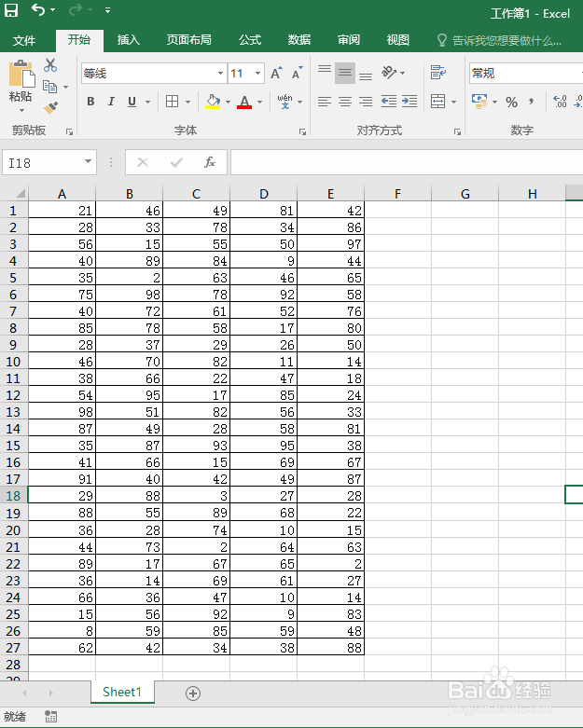This screenshot has width=583, height=728.
Task: Click the 告诉我您想要做什么 search box
Action: 500,40
